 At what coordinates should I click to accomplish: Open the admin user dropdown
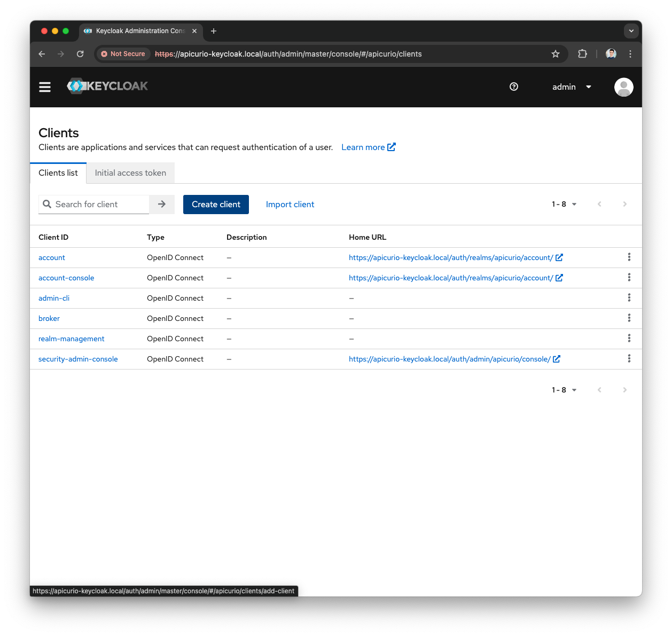coord(571,87)
